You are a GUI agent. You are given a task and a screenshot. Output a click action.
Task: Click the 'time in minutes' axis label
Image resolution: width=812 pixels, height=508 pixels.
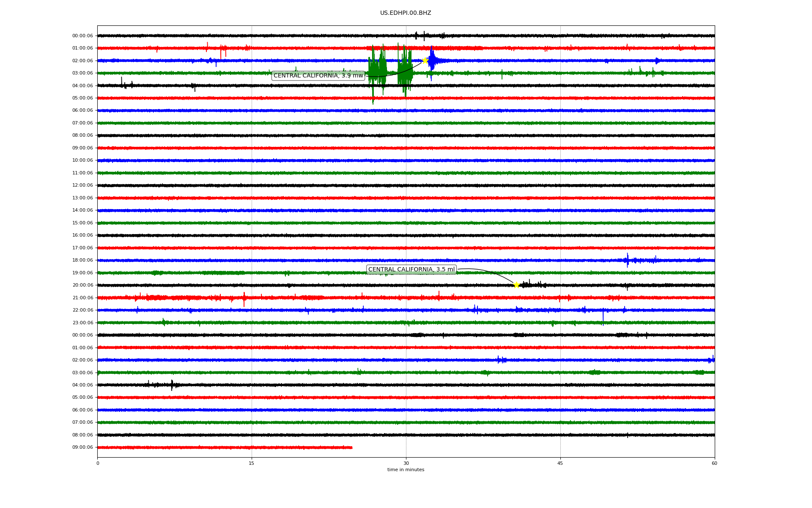(406, 470)
